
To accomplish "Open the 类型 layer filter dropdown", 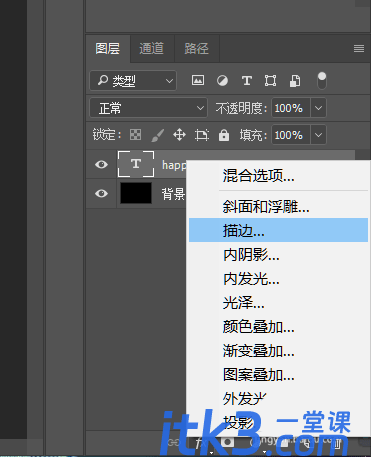I will (133, 81).
